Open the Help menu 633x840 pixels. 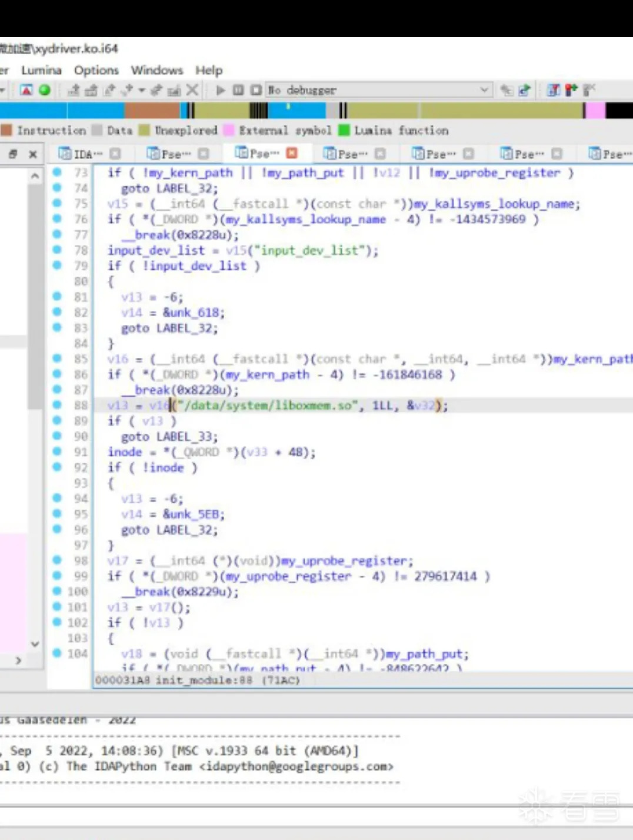pyautogui.click(x=209, y=70)
